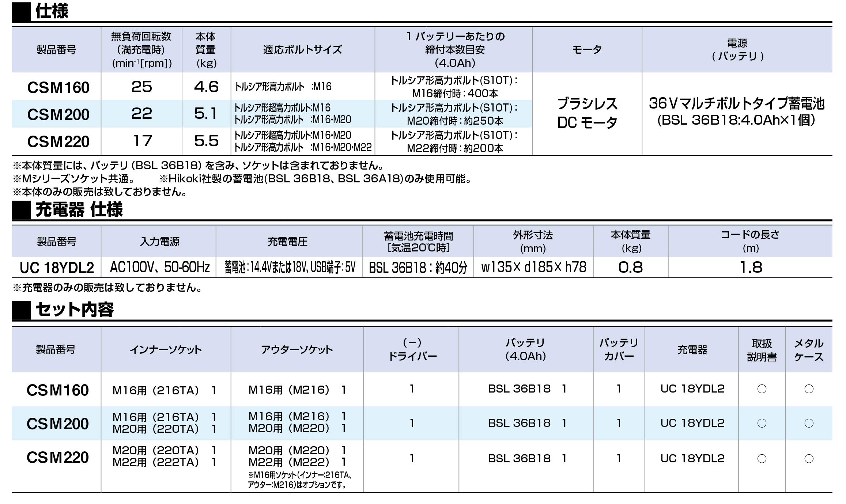Click the M16用ソケット option footnote
Screen dimensions: 846x504
pyautogui.click(x=300, y=480)
